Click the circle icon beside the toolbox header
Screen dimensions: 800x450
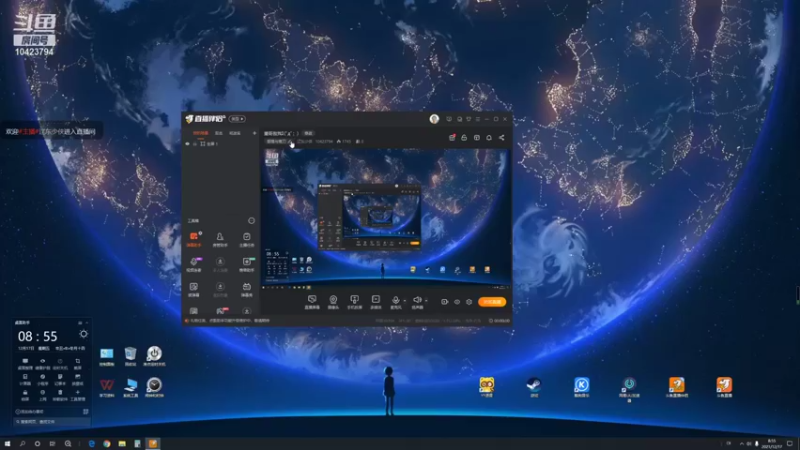(x=251, y=221)
